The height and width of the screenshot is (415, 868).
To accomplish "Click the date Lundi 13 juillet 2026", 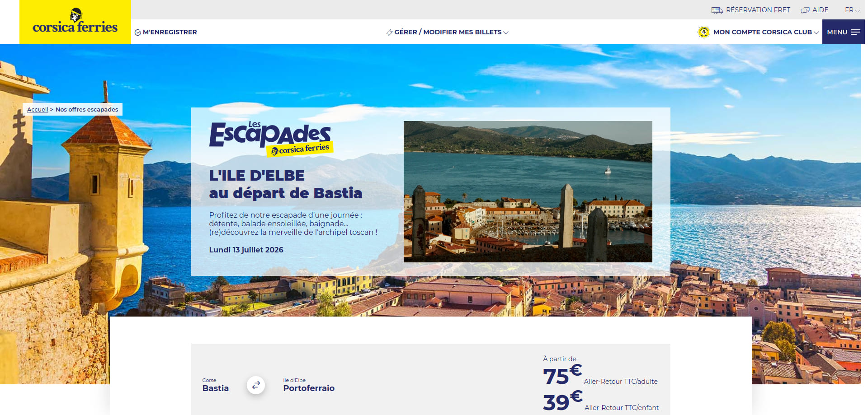I will (x=246, y=250).
